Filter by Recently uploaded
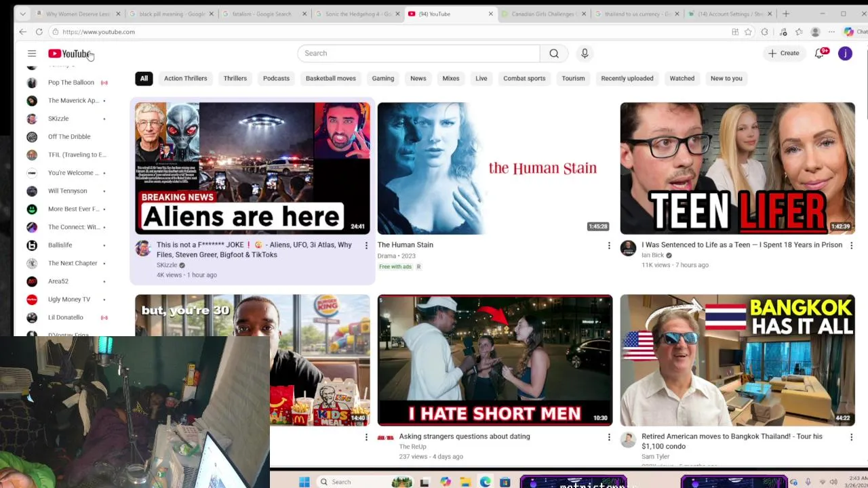The width and height of the screenshot is (868, 488). pos(627,79)
